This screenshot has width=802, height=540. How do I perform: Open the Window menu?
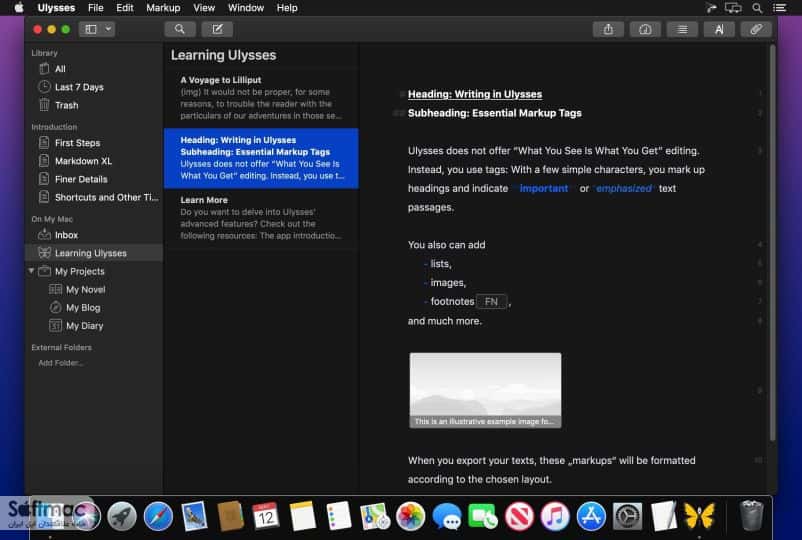click(x=246, y=8)
